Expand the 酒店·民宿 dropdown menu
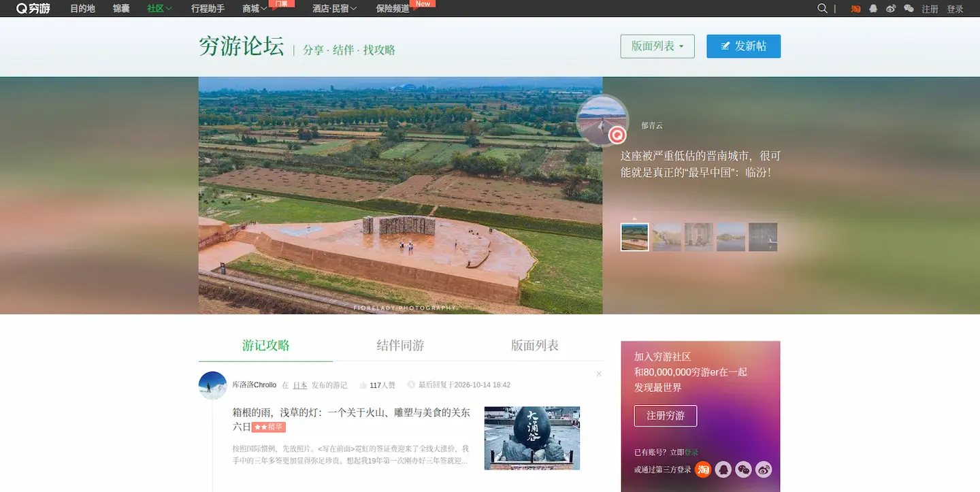The height and width of the screenshot is (492, 980). [x=334, y=9]
